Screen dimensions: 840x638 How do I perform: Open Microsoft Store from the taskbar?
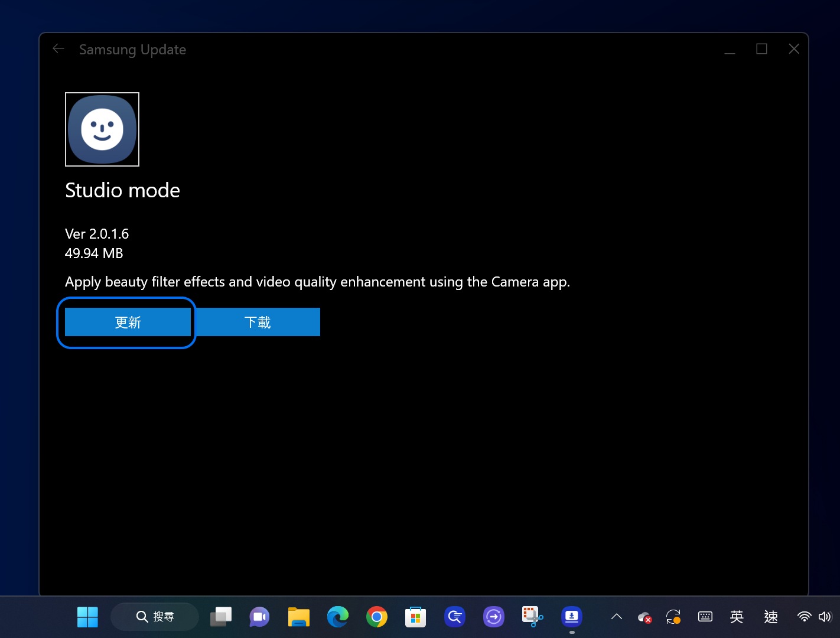(416, 617)
